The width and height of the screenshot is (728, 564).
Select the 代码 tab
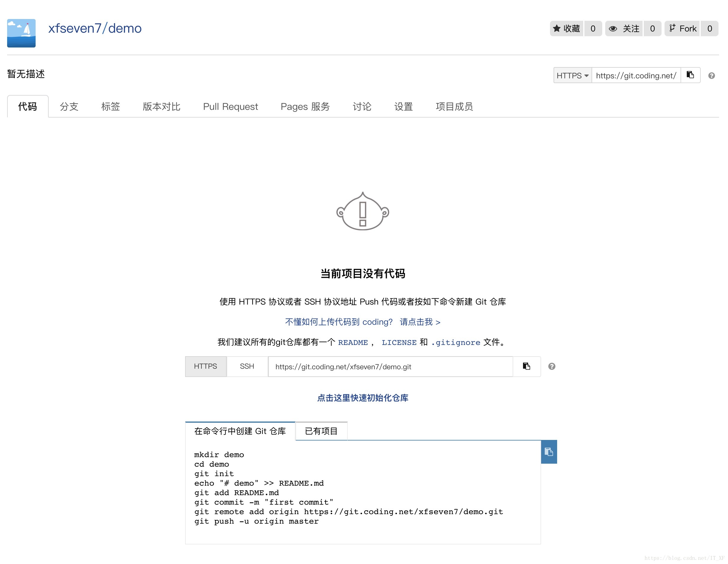click(28, 106)
